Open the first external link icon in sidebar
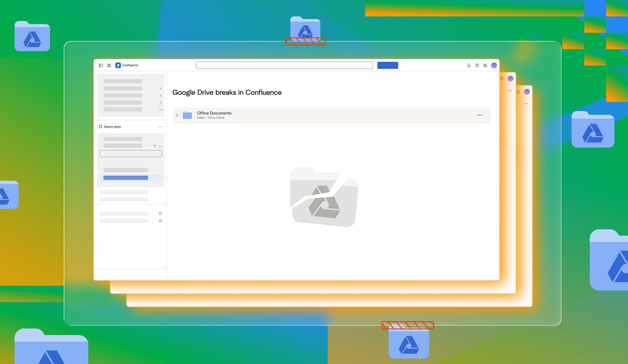This screenshot has height=364, width=628. (160, 213)
